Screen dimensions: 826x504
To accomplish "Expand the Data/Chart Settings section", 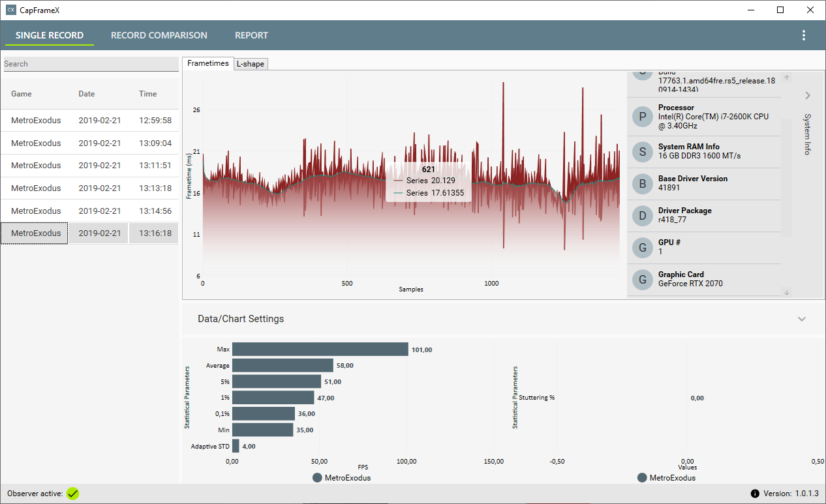I will tap(802, 319).
